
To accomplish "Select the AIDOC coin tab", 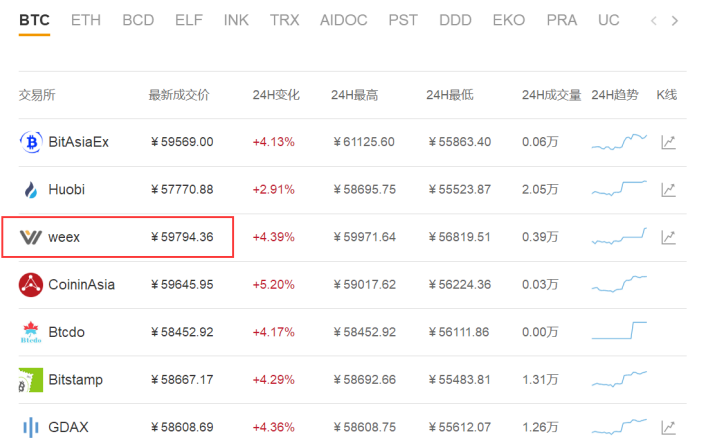I will click(343, 20).
